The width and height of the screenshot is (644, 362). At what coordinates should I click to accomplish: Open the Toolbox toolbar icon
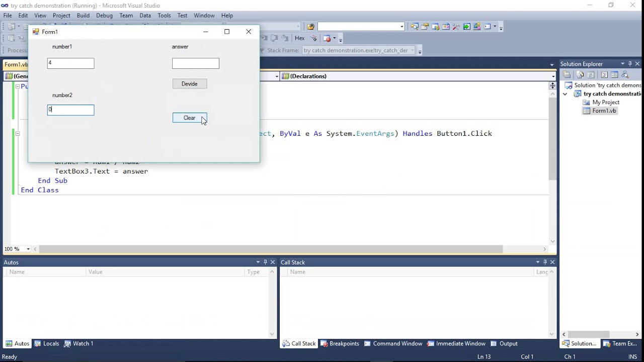click(456, 27)
